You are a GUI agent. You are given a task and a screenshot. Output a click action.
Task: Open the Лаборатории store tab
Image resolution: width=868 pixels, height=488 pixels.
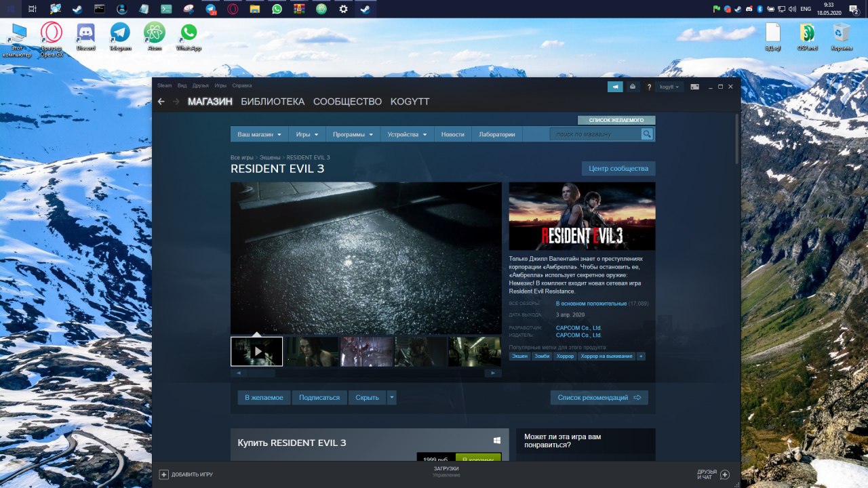tap(497, 134)
